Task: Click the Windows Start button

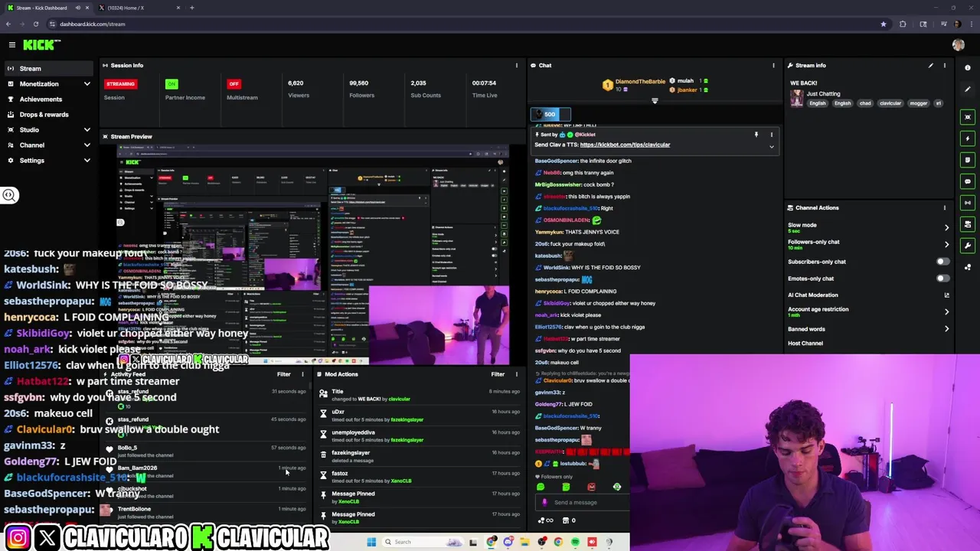Action: [371, 542]
